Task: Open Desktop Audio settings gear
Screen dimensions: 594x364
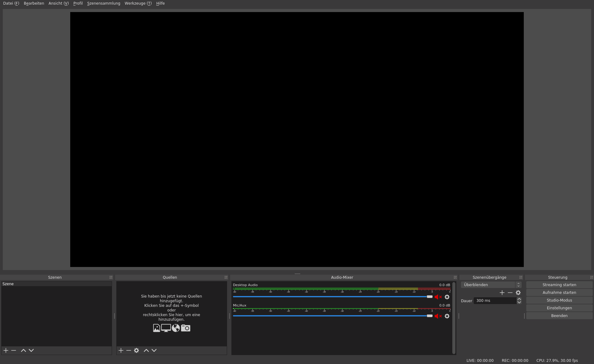Action: pos(447,297)
